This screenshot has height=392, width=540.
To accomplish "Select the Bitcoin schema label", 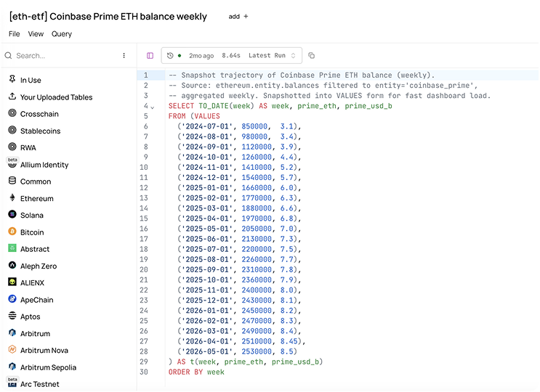I will (32, 232).
